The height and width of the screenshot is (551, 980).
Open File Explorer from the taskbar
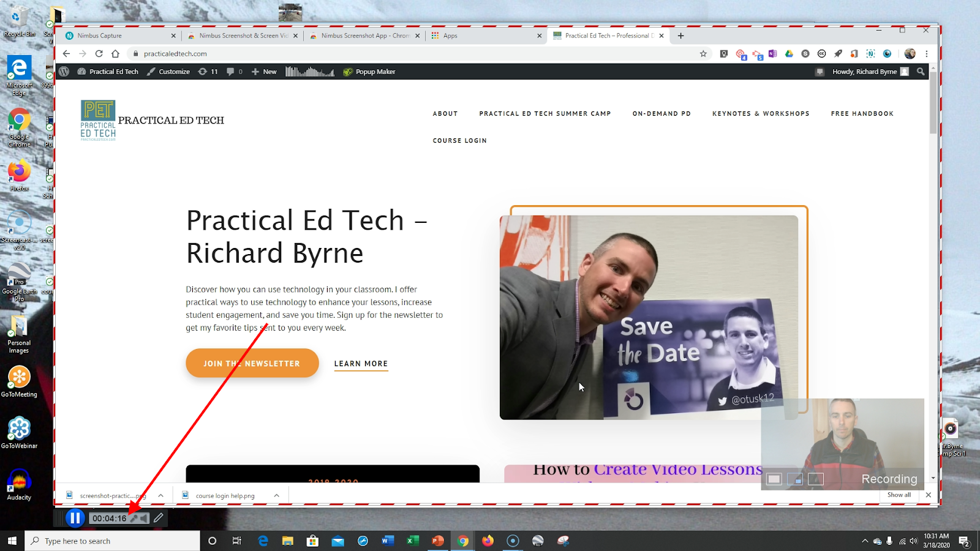(x=288, y=541)
